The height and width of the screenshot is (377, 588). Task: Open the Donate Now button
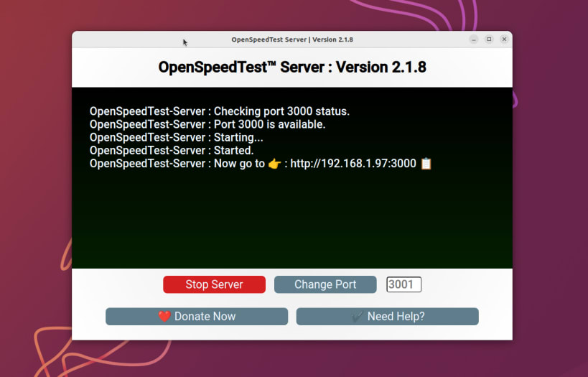[197, 316]
